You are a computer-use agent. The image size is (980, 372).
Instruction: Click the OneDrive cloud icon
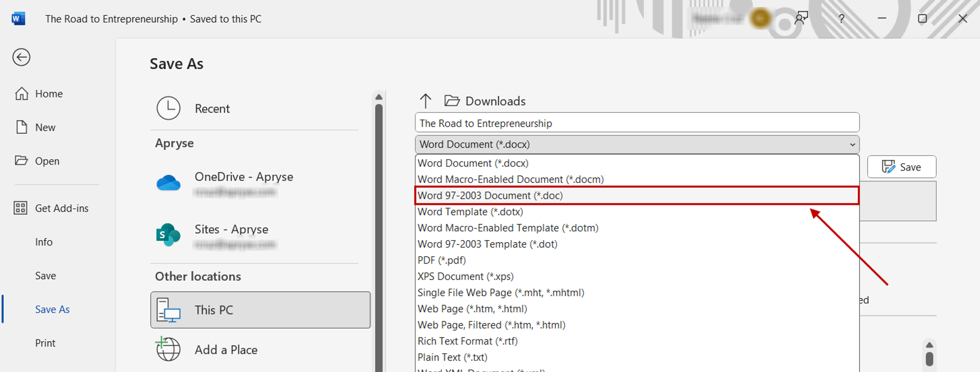(x=168, y=182)
